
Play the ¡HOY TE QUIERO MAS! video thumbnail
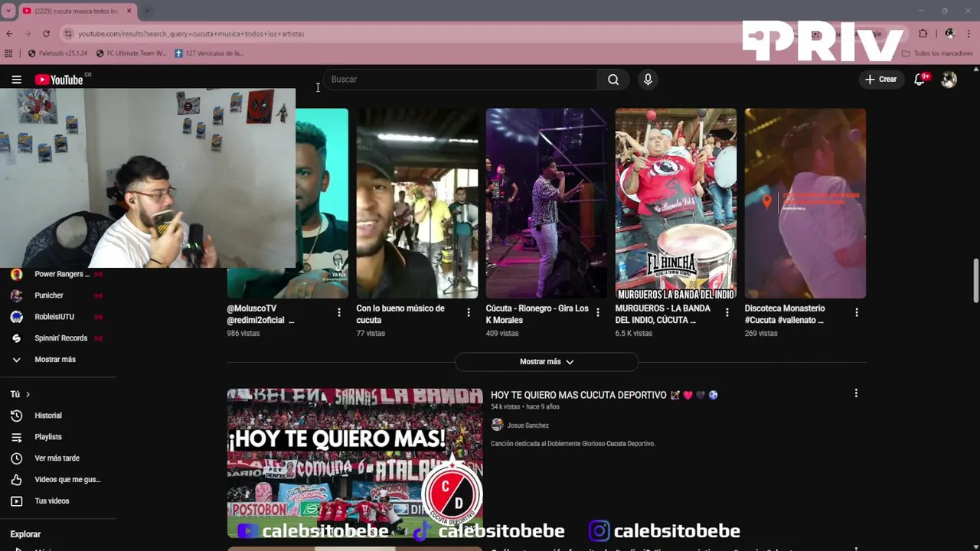pos(354,463)
